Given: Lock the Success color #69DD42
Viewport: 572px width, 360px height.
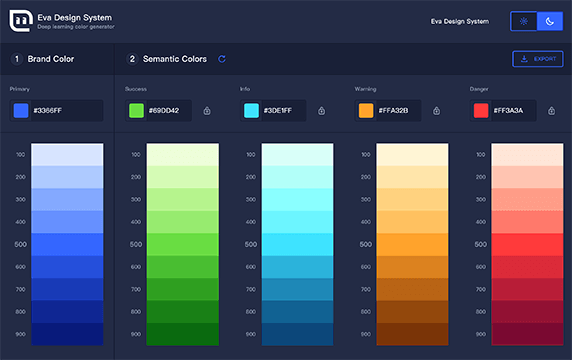Looking at the screenshot, I should coord(207,111).
